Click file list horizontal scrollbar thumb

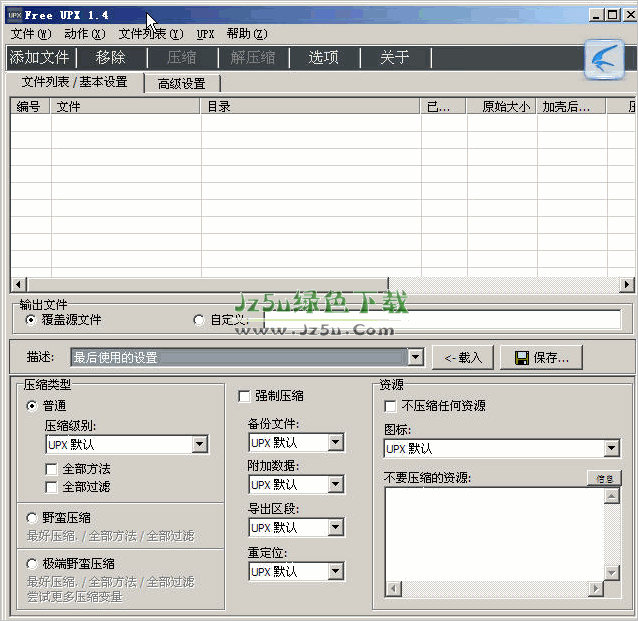click(x=208, y=284)
